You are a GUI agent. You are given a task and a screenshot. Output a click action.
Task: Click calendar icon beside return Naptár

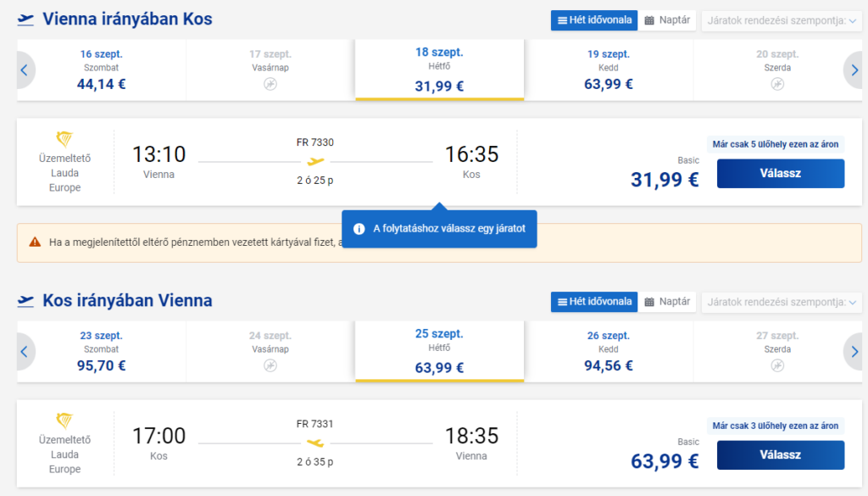649,302
